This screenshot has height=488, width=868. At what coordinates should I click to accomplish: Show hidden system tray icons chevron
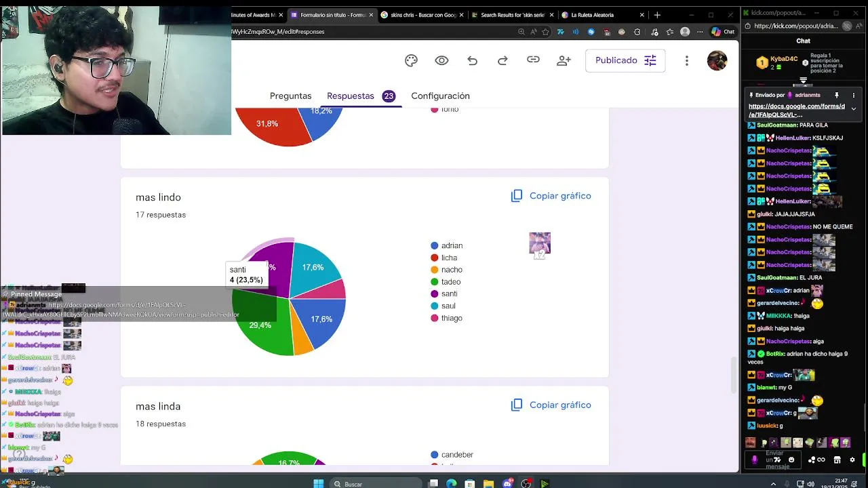click(x=774, y=484)
